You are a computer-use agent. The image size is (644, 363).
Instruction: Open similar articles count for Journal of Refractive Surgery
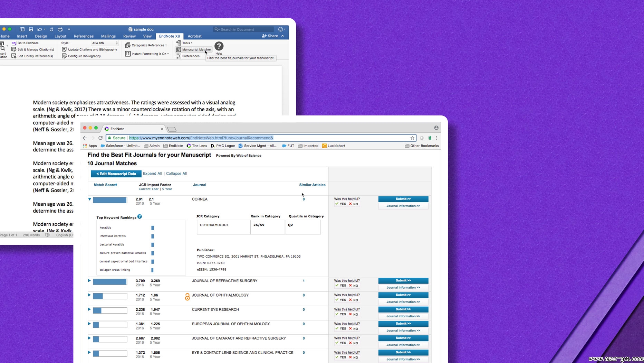(304, 281)
